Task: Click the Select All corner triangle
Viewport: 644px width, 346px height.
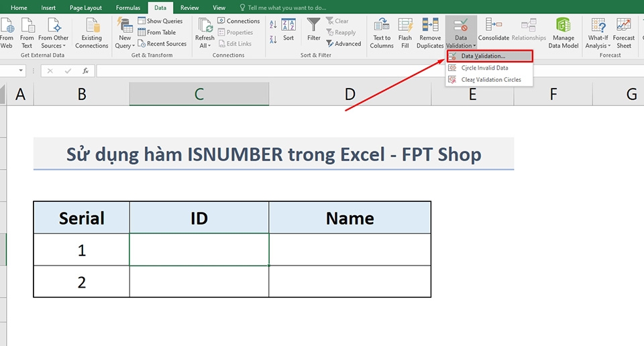Action: (3, 94)
